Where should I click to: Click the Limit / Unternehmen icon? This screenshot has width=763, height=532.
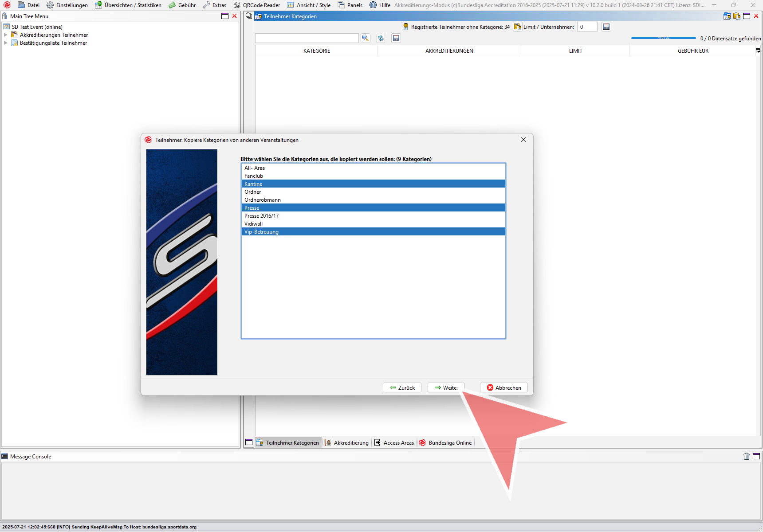518,27
